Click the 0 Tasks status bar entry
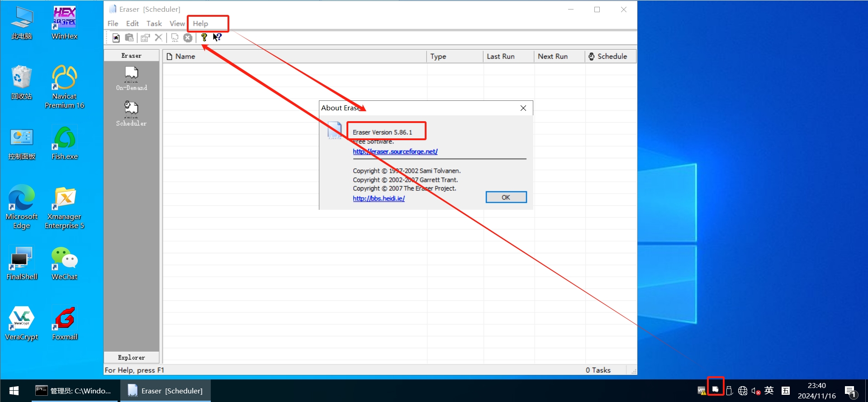The height and width of the screenshot is (402, 868). (x=598, y=370)
